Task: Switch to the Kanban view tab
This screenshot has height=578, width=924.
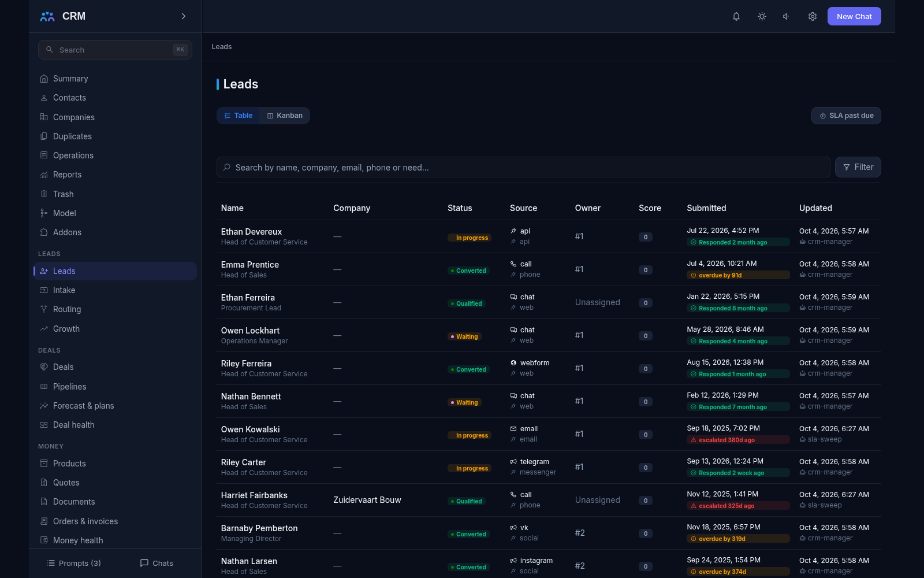Action: tap(285, 116)
